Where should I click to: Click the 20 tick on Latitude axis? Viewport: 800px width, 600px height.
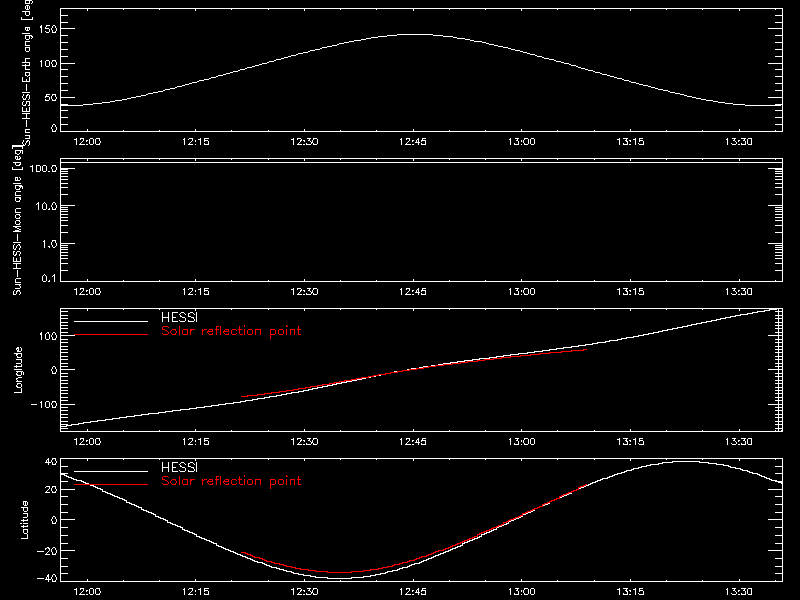pos(51,489)
